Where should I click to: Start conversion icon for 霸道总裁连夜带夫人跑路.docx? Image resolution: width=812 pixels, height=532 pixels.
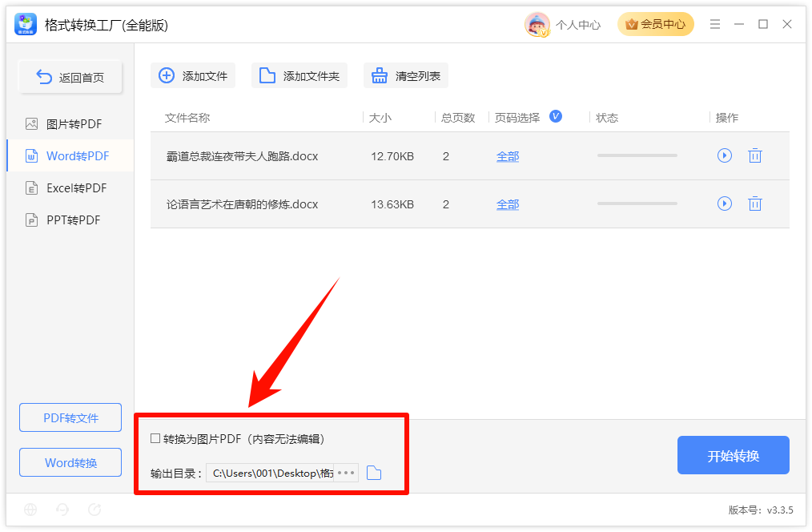coord(725,155)
